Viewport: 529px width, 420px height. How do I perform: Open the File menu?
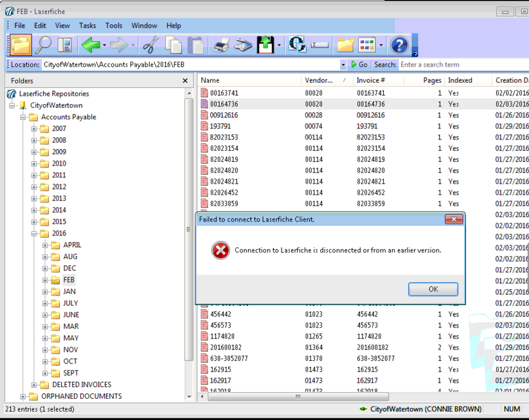[x=19, y=26]
